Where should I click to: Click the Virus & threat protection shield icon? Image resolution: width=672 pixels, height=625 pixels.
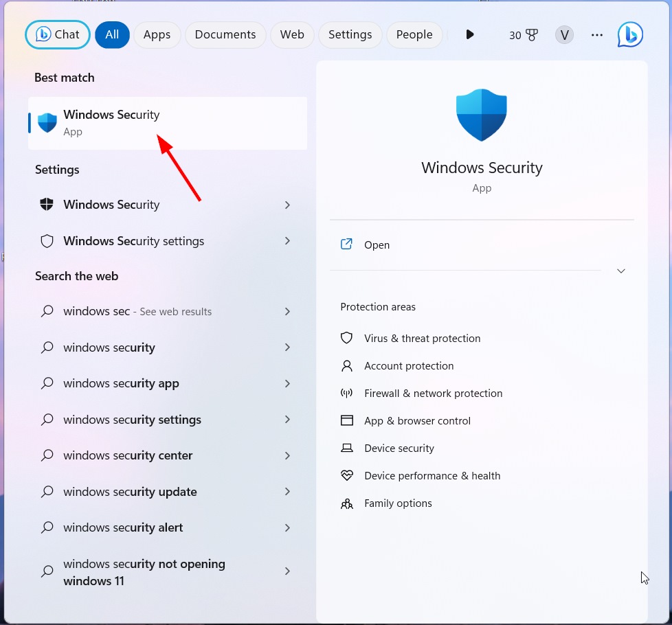point(346,338)
